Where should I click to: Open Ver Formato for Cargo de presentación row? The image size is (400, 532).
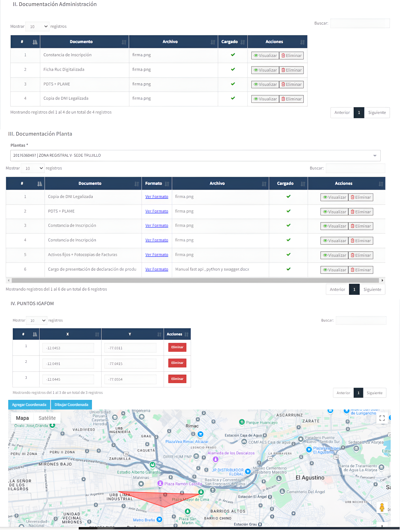[157, 269]
